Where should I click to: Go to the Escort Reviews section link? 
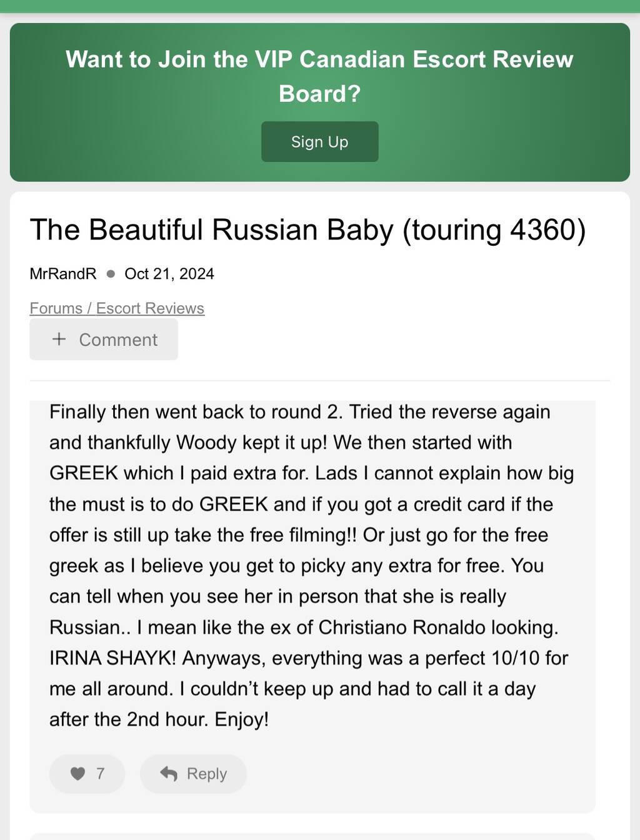point(150,308)
